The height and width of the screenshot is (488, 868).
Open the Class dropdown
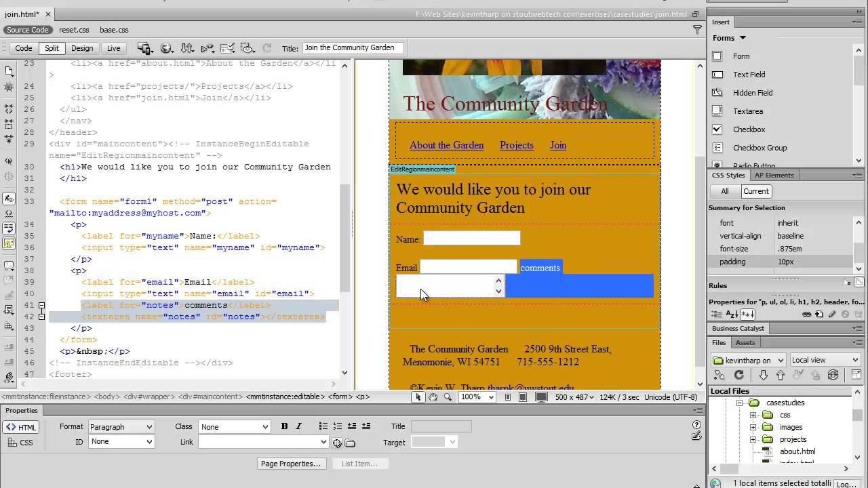[235, 427]
